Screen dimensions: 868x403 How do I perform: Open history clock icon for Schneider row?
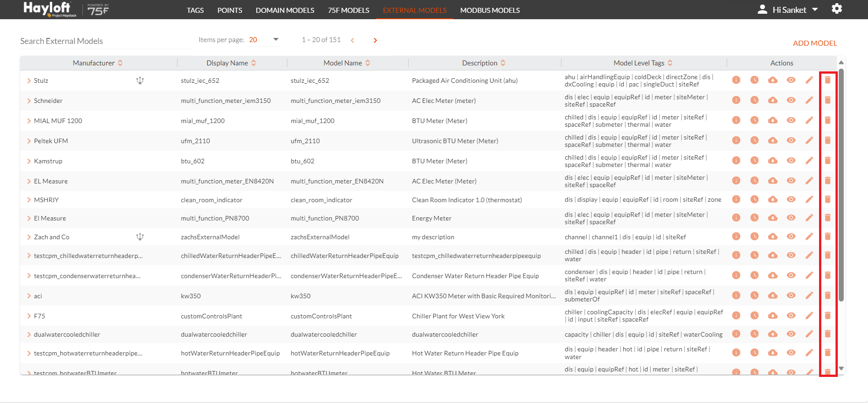click(755, 100)
